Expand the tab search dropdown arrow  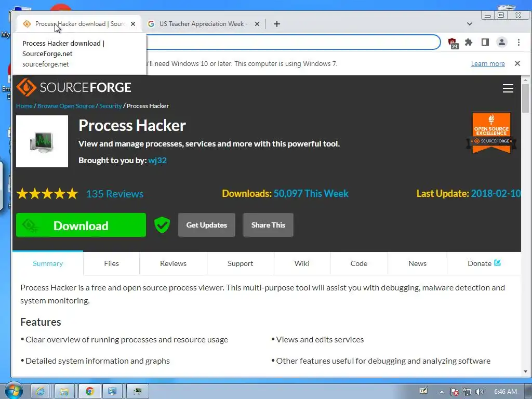tap(469, 24)
